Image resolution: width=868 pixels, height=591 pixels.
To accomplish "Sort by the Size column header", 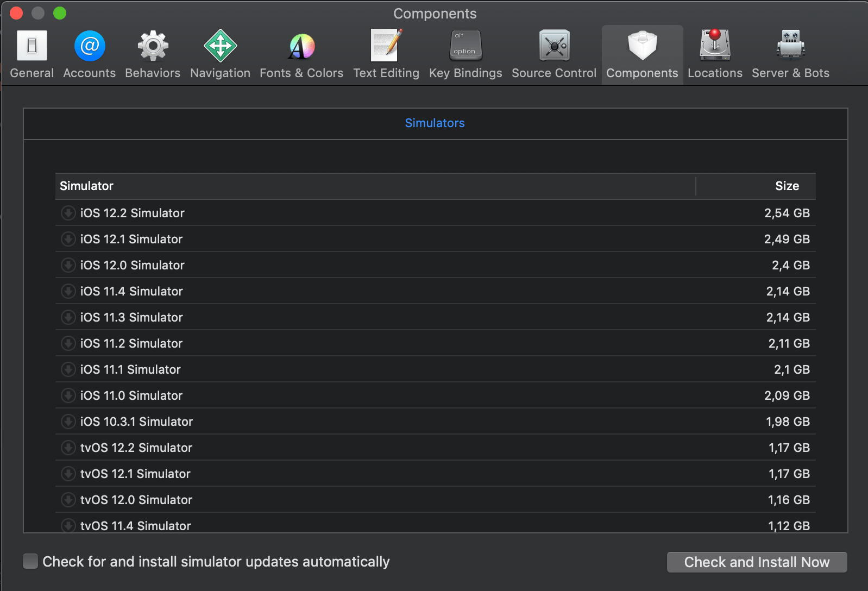I will coord(756,186).
